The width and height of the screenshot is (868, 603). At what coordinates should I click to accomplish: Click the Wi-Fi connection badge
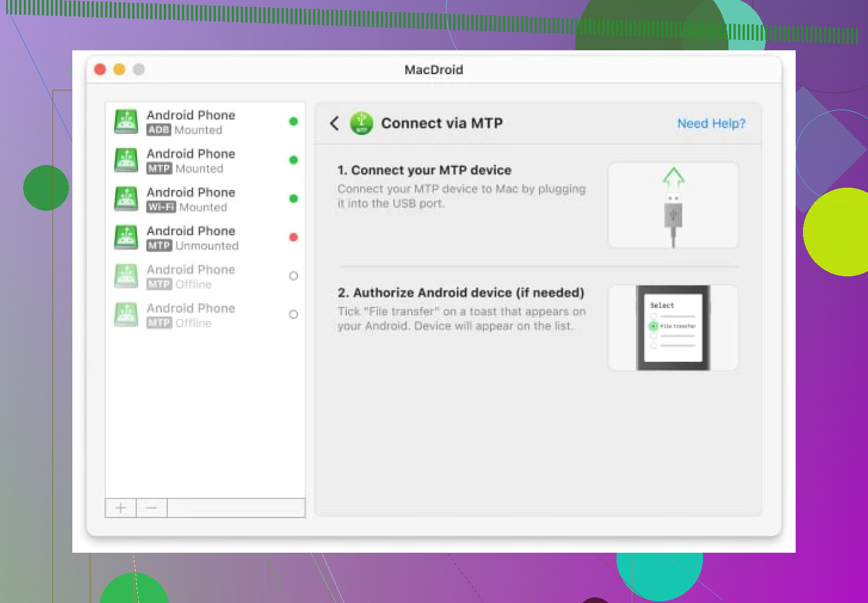pos(161,207)
